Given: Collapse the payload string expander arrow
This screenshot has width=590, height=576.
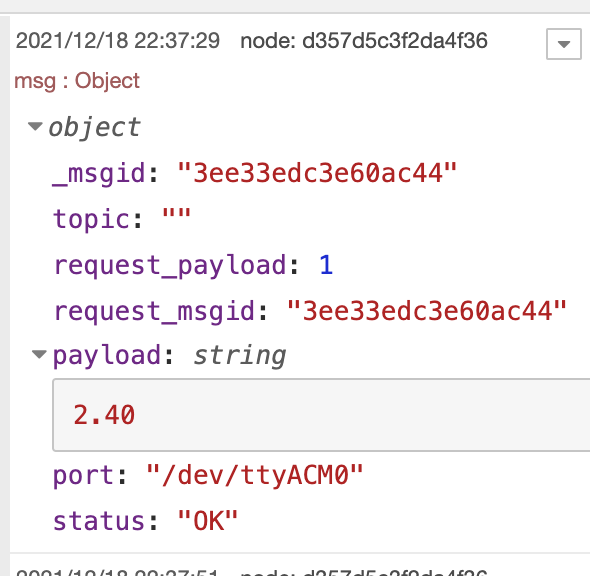Looking at the screenshot, I should tap(39, 354).
